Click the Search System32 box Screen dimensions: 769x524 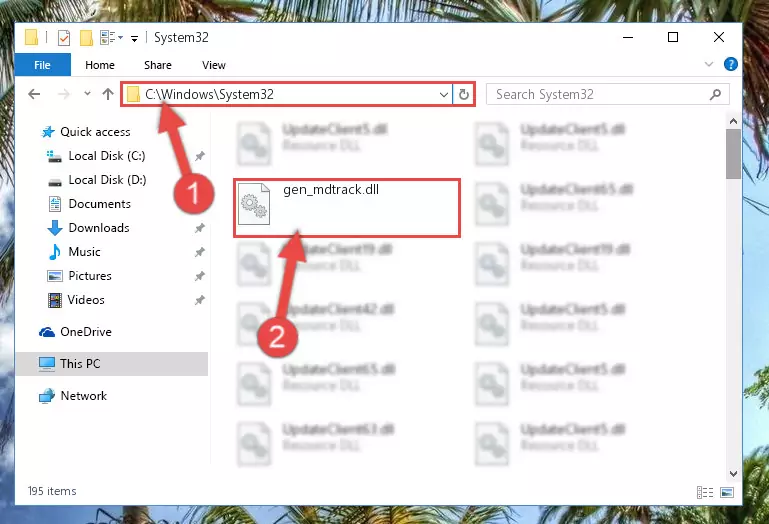click(607, 94)
